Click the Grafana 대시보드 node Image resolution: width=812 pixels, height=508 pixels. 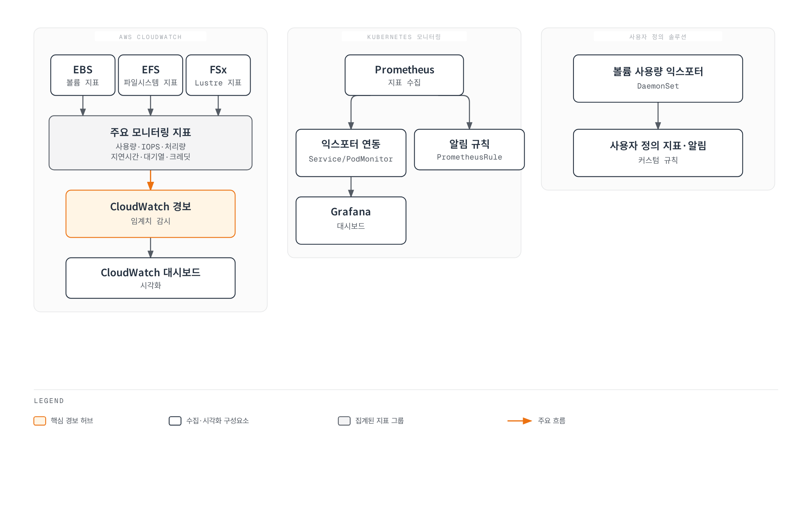click(351, 220)
